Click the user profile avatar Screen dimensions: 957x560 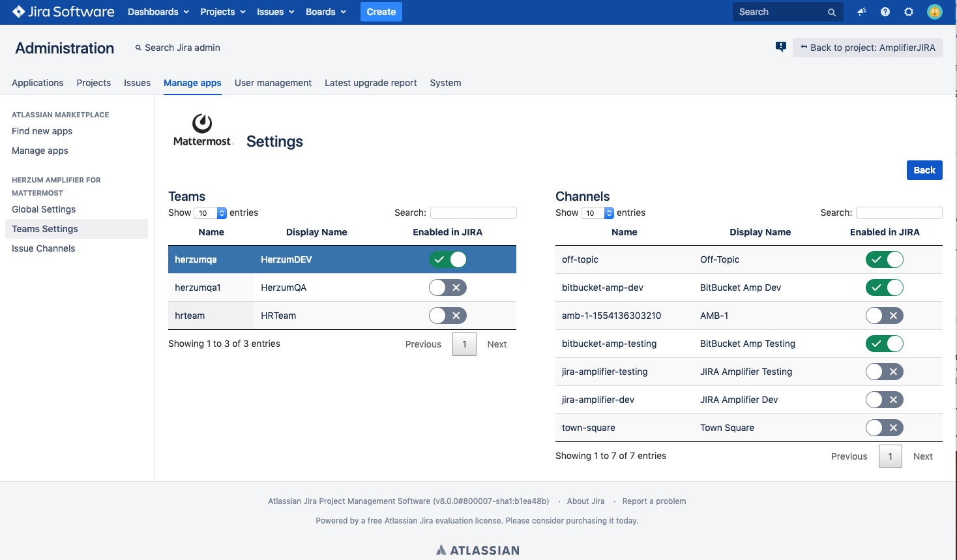point(934,12)
